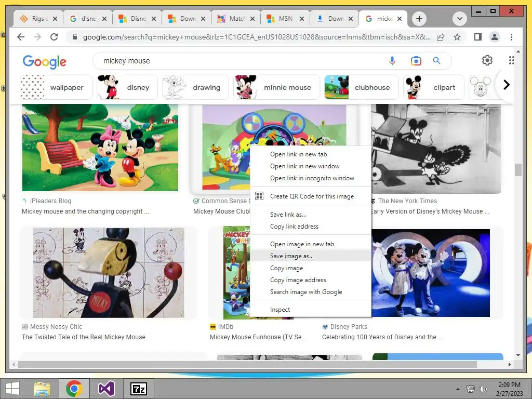Open the Disney Parks '100 Years' link
Image resolution: width=532 pixels, height=399 pixels.
(x=382, y=337)
